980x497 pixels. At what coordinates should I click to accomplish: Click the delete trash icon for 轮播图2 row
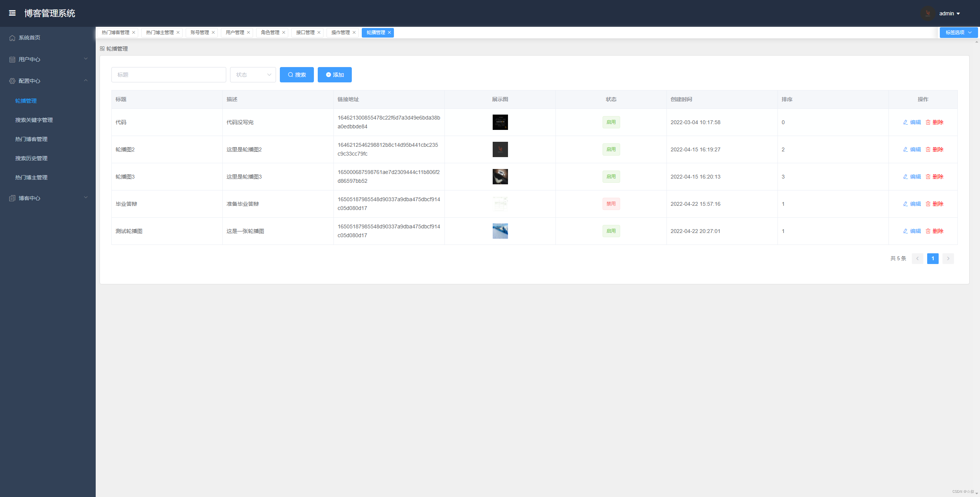(928, 149)
